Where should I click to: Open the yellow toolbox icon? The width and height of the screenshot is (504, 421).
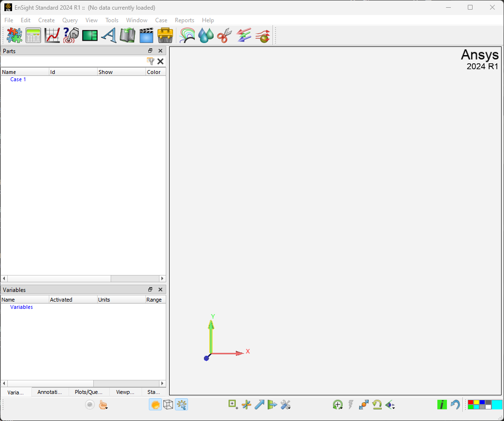[x=165, y=35]
